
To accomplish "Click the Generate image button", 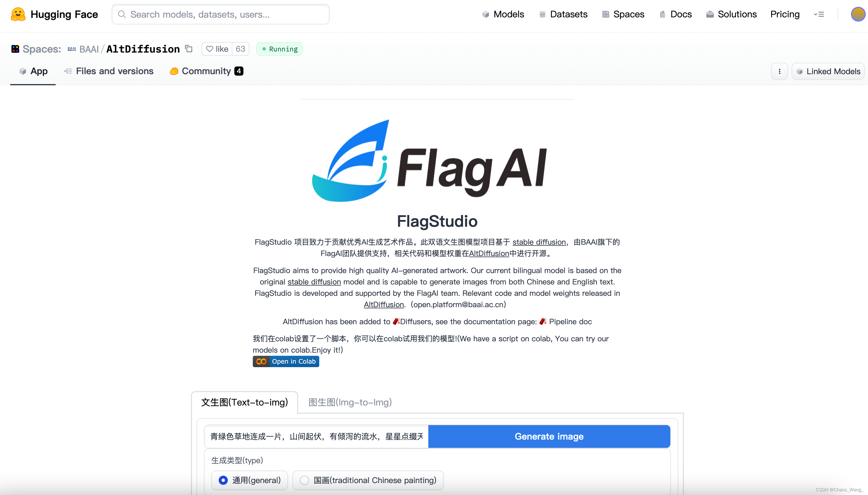I will point(548,436).
